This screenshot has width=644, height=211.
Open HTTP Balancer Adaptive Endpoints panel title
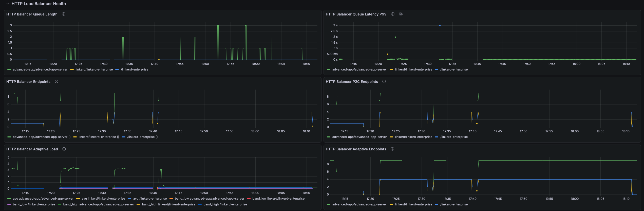356,149
